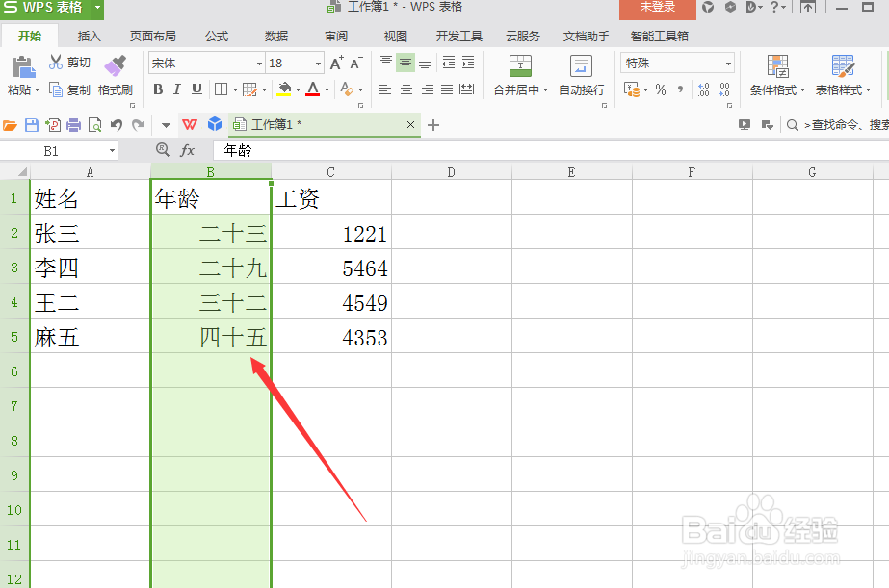Screen dimensions: 889x588
Task: Switch to the 插入 (Insert) ribbon tab
Action: coord(89,36)
